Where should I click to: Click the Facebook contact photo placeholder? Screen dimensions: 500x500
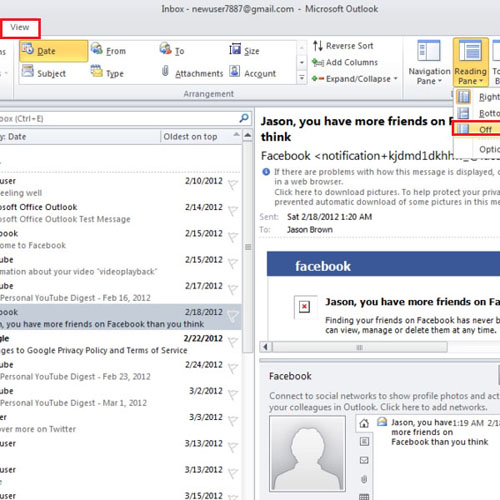coord(307,453)
